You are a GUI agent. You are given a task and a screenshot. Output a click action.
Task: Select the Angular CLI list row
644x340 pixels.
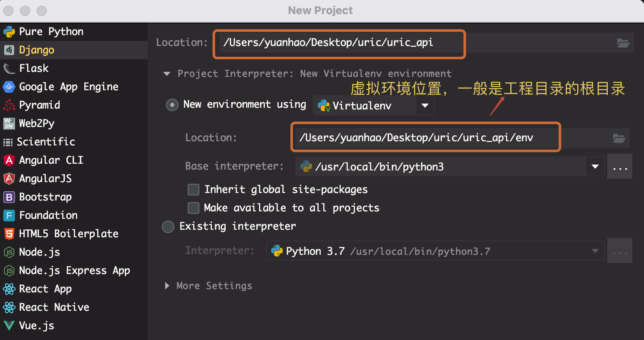pos(74,160)
